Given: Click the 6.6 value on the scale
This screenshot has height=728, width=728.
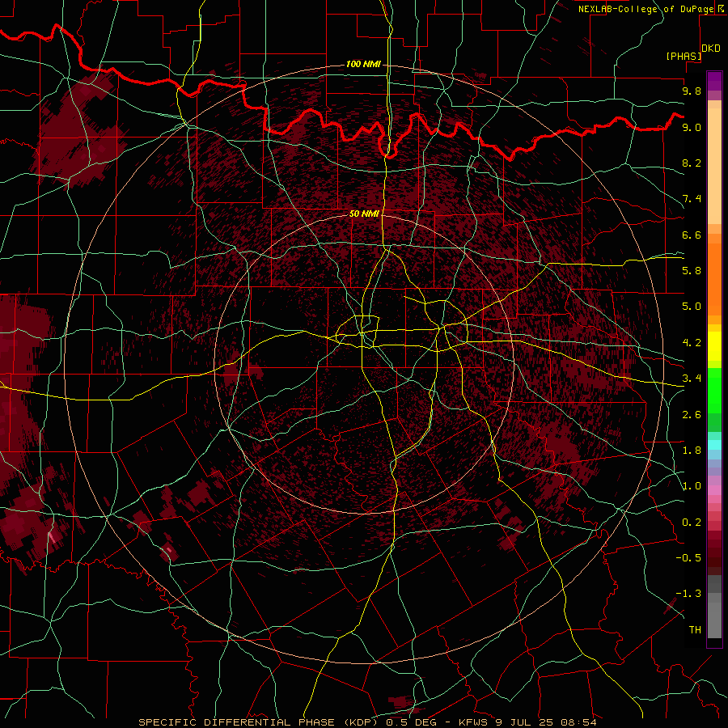Looking at the screenshot, I should pos(692,235).
